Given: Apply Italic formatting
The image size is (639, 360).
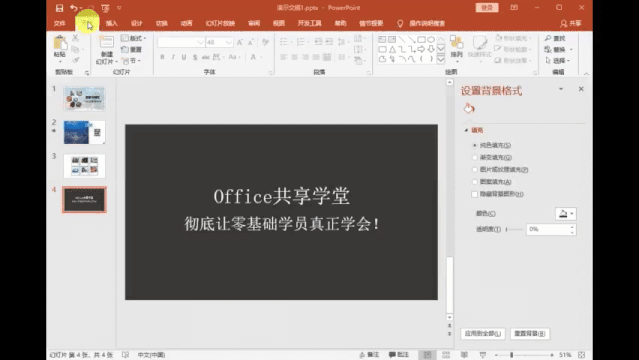Looking at the screenshot, I should (173, 57).
